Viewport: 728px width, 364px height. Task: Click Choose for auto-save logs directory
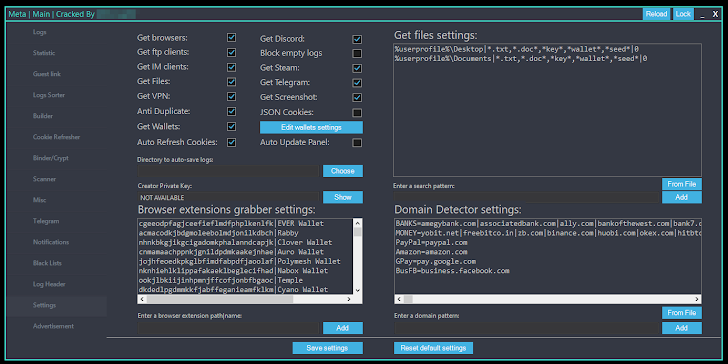(343, 171)
